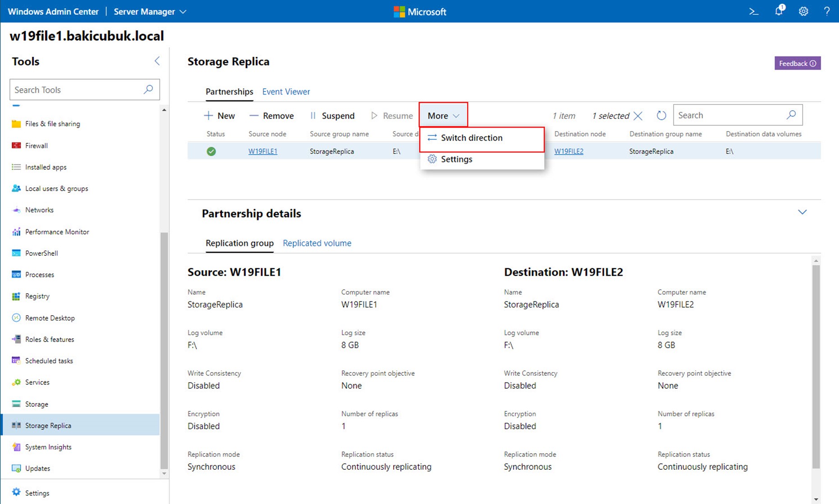Sort by Destination data volumes header
Image resolution: width=839 pixels, height=504 pixels.
(x=763, y=134)
